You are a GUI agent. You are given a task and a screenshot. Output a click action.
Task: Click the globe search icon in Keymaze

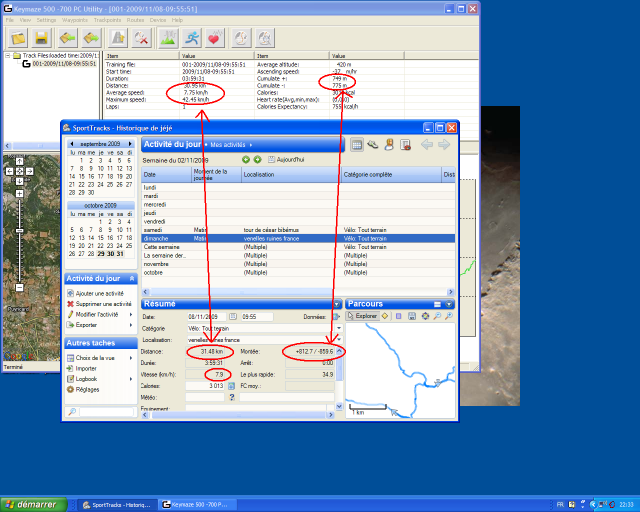[265, 38]
